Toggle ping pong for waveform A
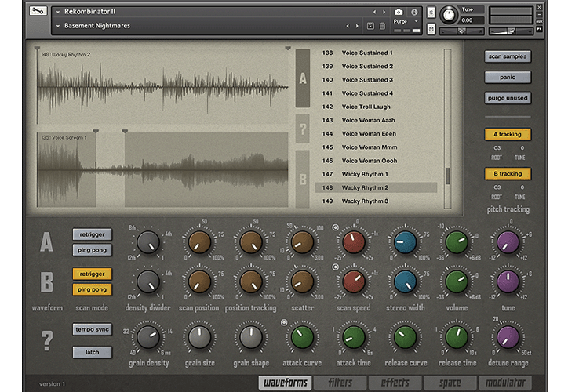The image size is (568, 392). [92, 250]
